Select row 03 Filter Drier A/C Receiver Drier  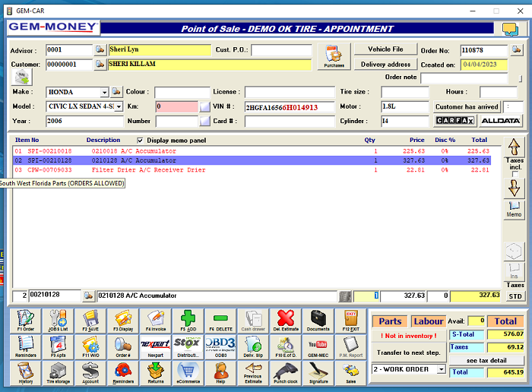click(x=252, y=170)
